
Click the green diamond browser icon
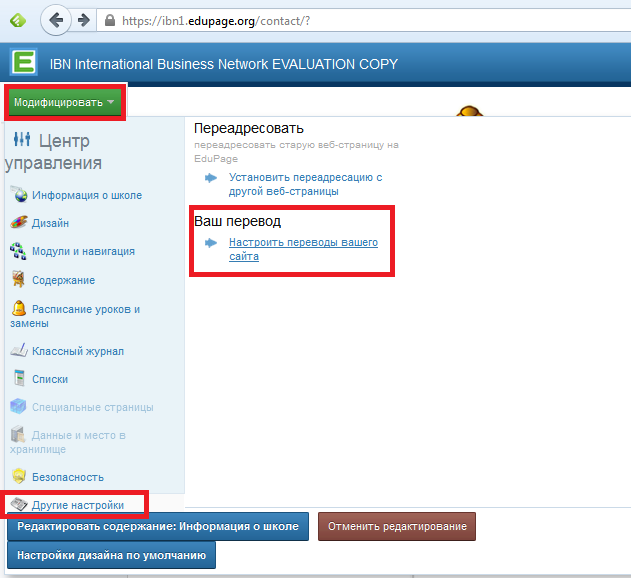18,20
